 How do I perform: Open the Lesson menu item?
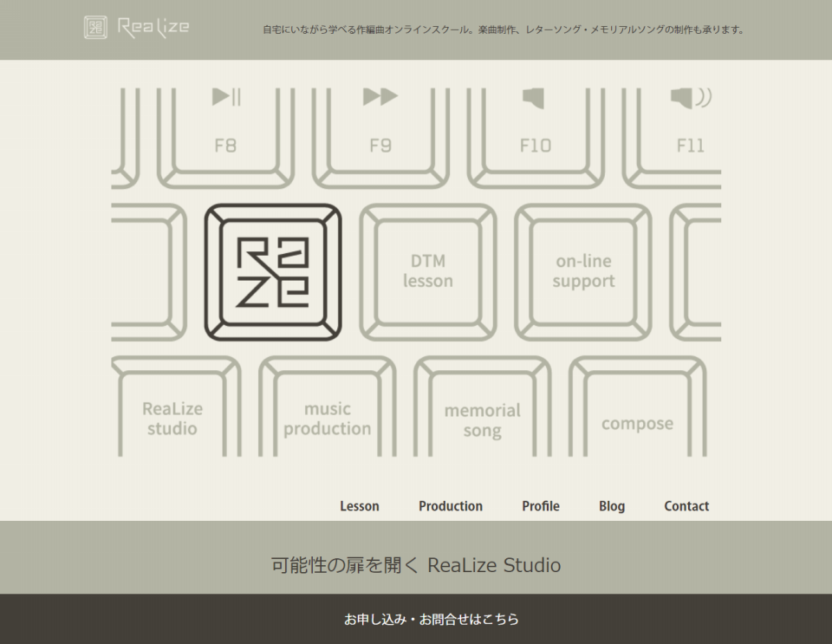[x=360, y=506]
